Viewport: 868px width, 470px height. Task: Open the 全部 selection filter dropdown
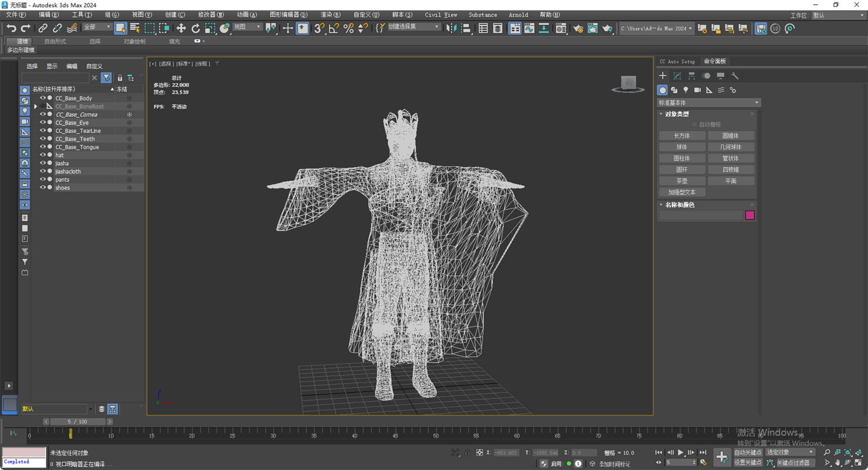[97, 27]
